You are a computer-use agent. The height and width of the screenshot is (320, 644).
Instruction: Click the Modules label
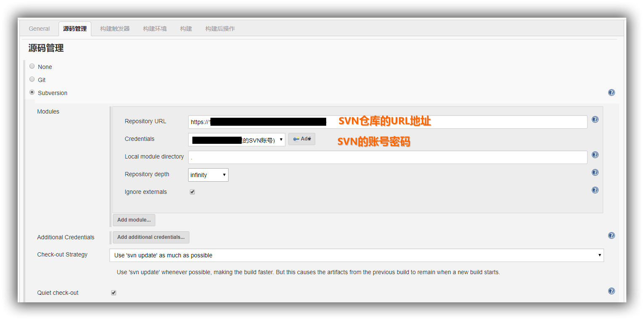(x=48, y=111)
